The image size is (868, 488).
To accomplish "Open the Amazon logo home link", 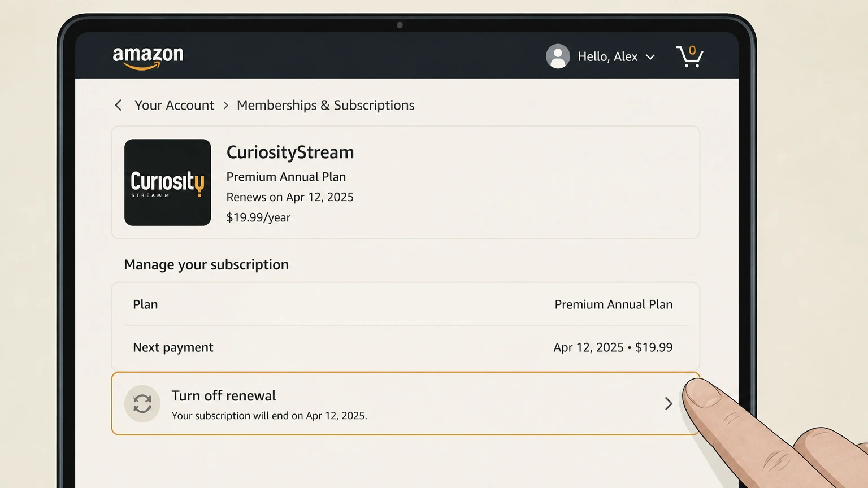I will (x=148, y=58).
